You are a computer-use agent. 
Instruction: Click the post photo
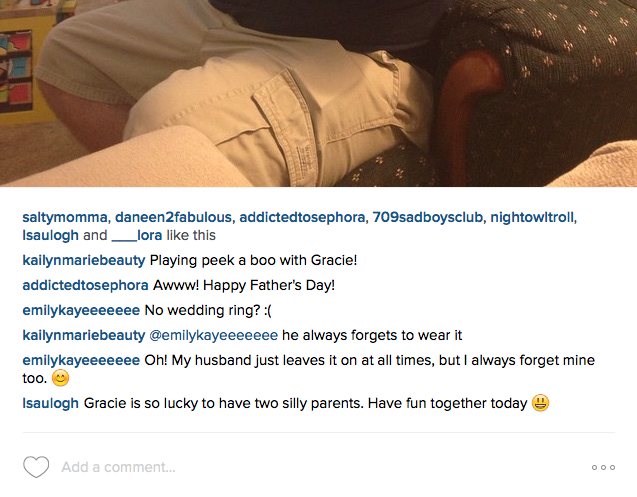pos(318,93)
